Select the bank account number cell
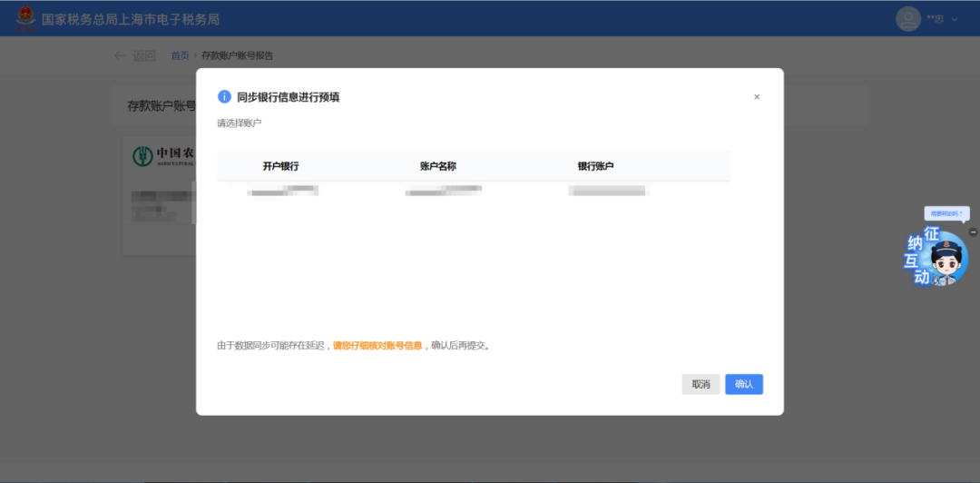This screenshot has width=980, height=483. tap(607, 191)
